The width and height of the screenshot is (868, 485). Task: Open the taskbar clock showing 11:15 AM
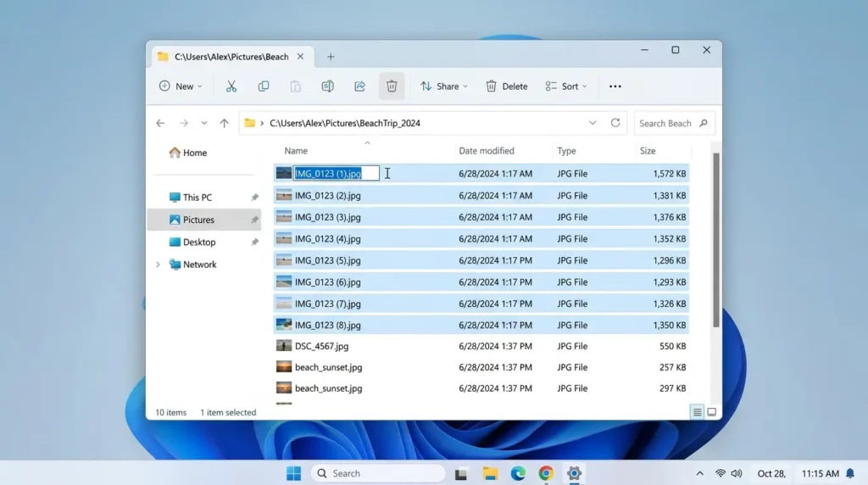click(820, 473)
